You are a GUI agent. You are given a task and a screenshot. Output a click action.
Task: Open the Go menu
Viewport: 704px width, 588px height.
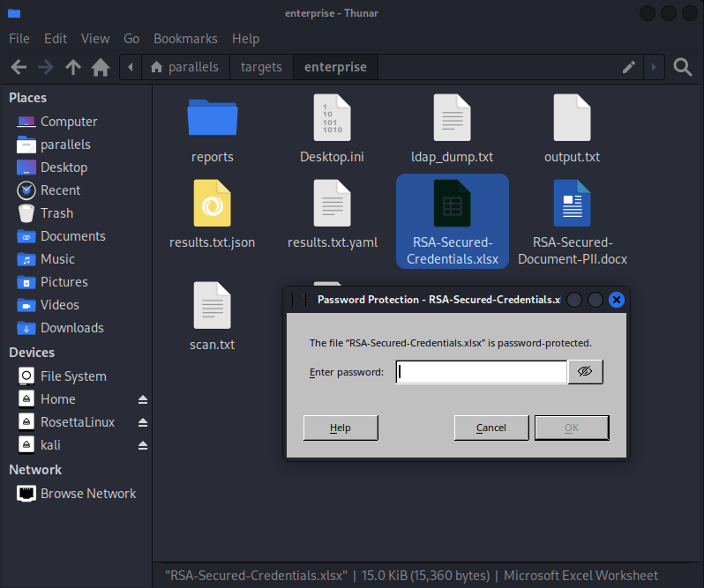[131, 39]
